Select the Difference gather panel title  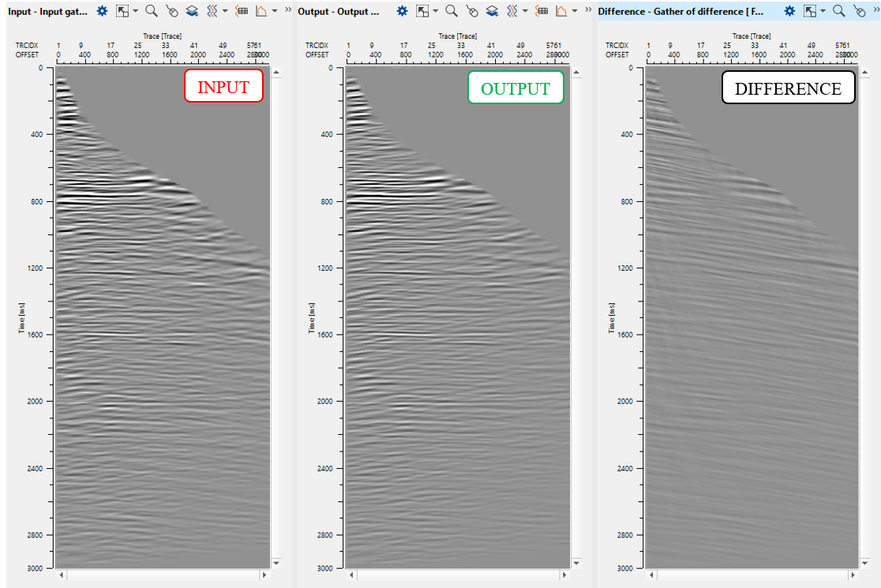point(680,12)
